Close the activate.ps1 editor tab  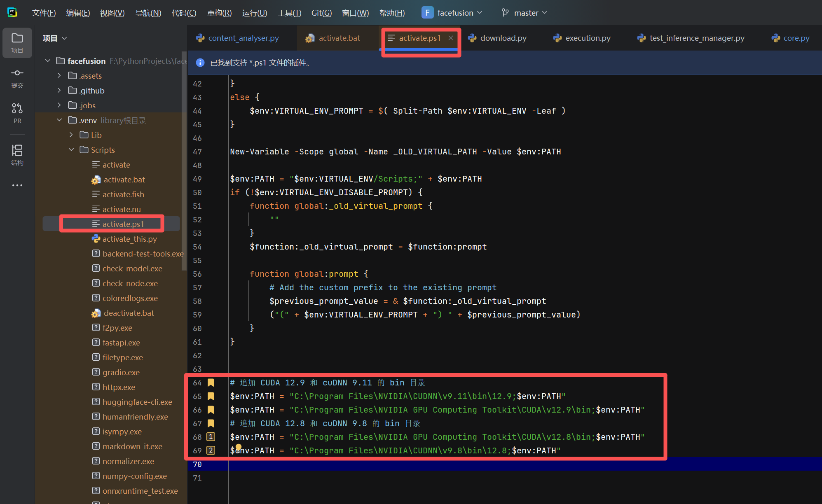(x=451, y=37)
